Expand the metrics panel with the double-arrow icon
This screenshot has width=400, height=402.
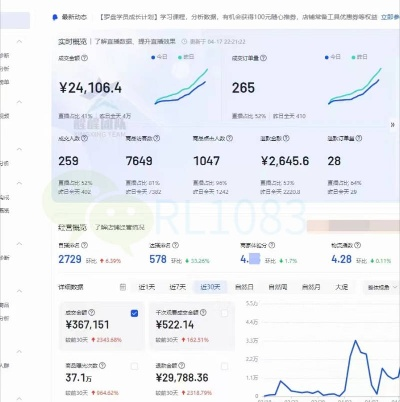tap(393, 125)
